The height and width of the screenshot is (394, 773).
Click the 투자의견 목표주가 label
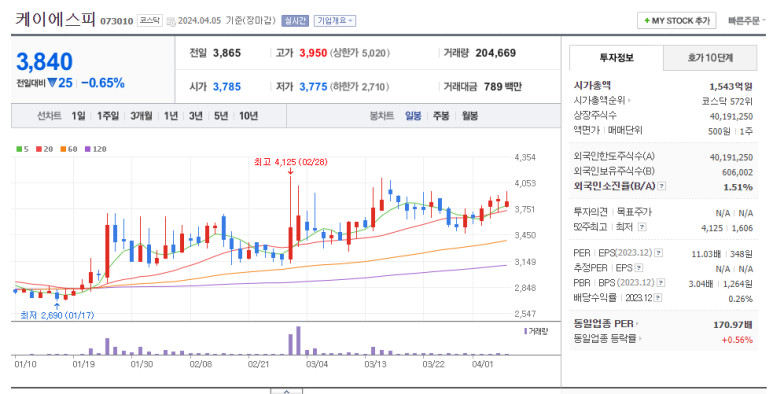[x=612, y=212]
